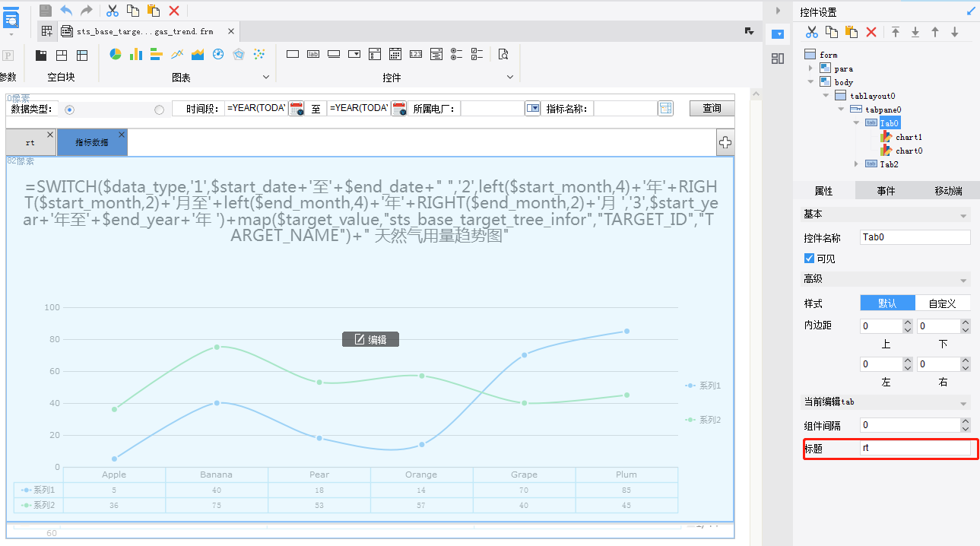Toggle the 可见 checkbox
This screenshot has height=546, width=980.
point(809,259)
